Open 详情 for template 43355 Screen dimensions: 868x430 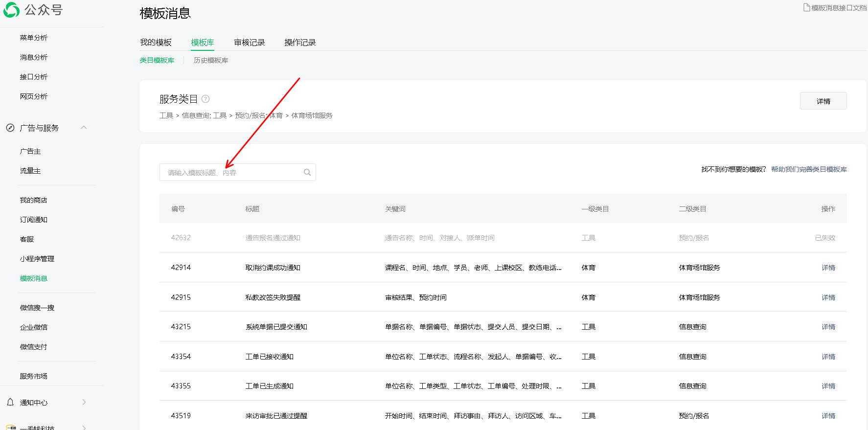click(x=828, y=386)
